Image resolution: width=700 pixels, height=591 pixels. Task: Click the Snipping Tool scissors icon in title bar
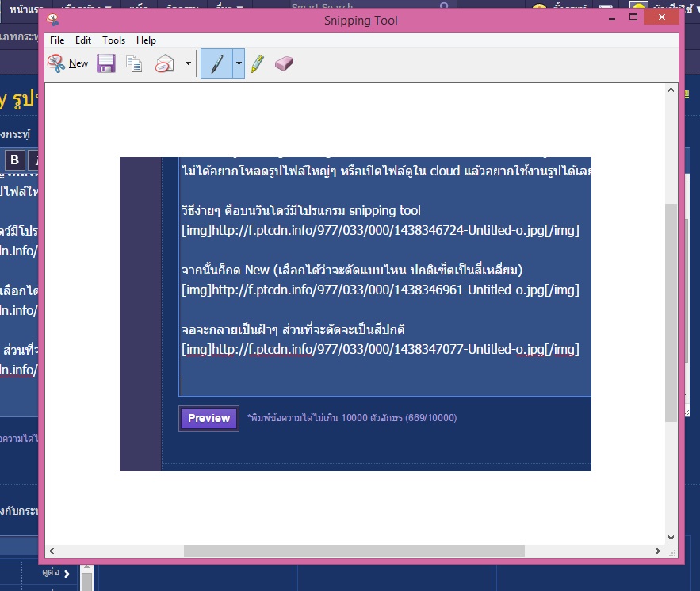click(x=53, y=20)
